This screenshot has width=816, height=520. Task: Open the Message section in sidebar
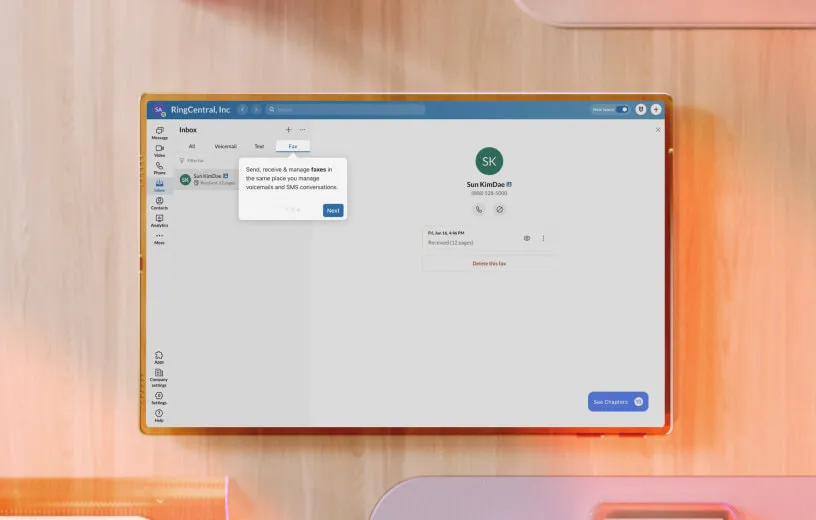pos(159,133)
